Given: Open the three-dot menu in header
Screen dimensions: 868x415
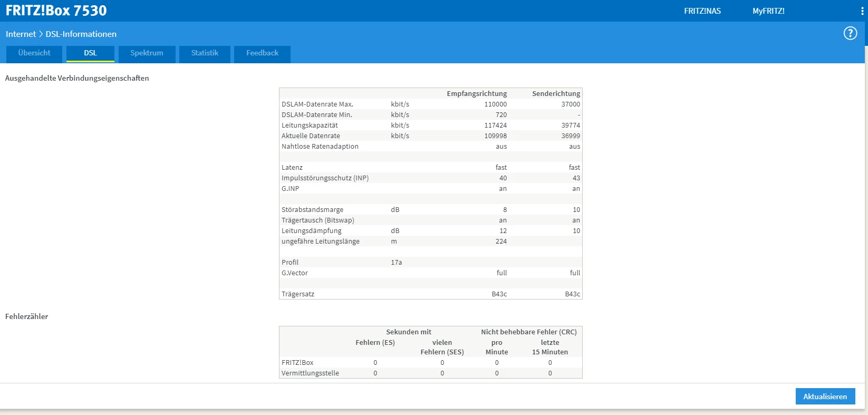Looking at the screenshot, I should tap(862, 11).
